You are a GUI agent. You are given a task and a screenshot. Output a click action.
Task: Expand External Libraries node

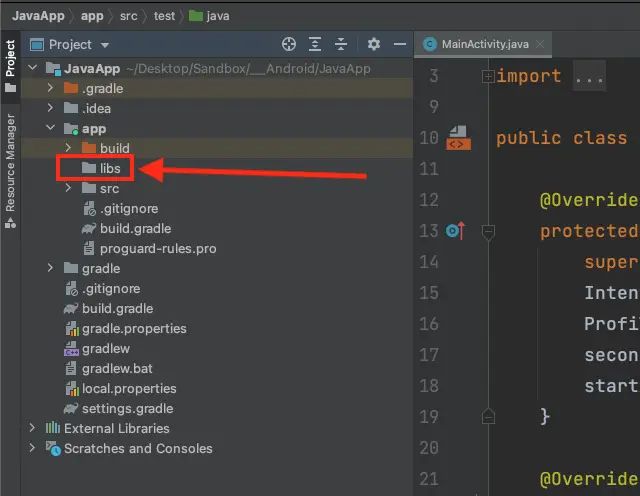click(x=32, y=428)
